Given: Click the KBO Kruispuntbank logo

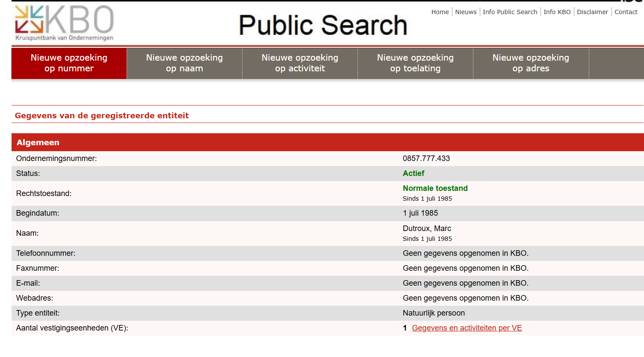Looking at the screenshot, I should coord(64,23).
